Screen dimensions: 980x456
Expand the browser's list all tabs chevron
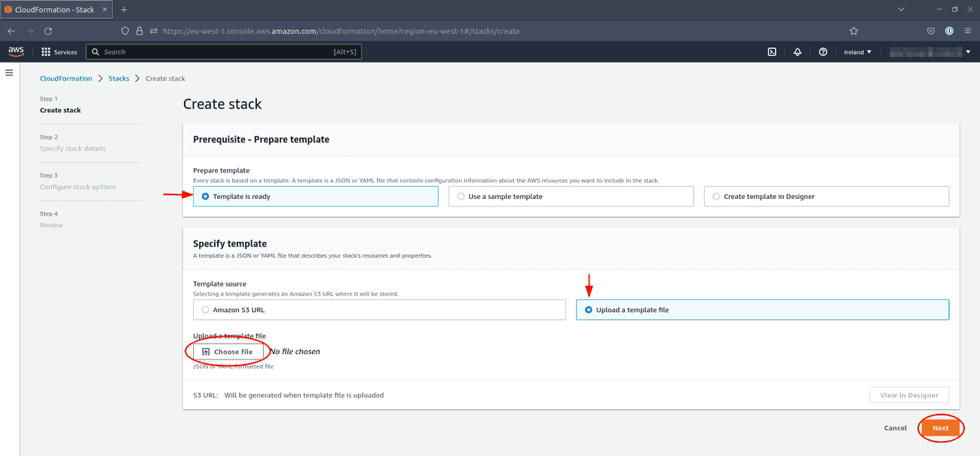pos(902,9)
